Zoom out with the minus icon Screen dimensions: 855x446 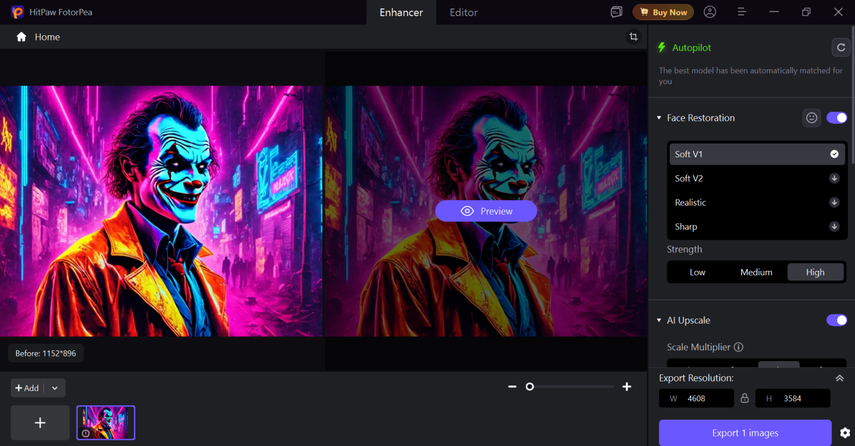(512, 387)
